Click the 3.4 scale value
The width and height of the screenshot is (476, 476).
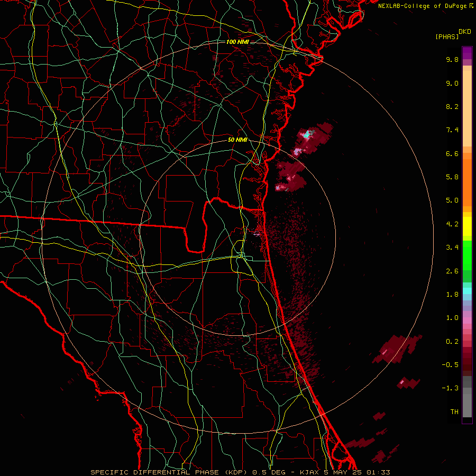click(x=452, y=248)
